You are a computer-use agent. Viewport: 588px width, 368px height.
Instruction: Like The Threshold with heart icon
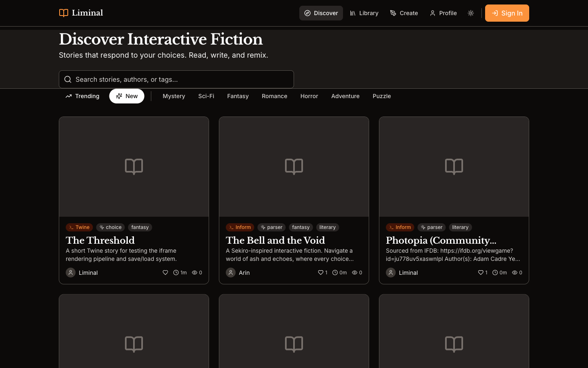click(165, 273)
